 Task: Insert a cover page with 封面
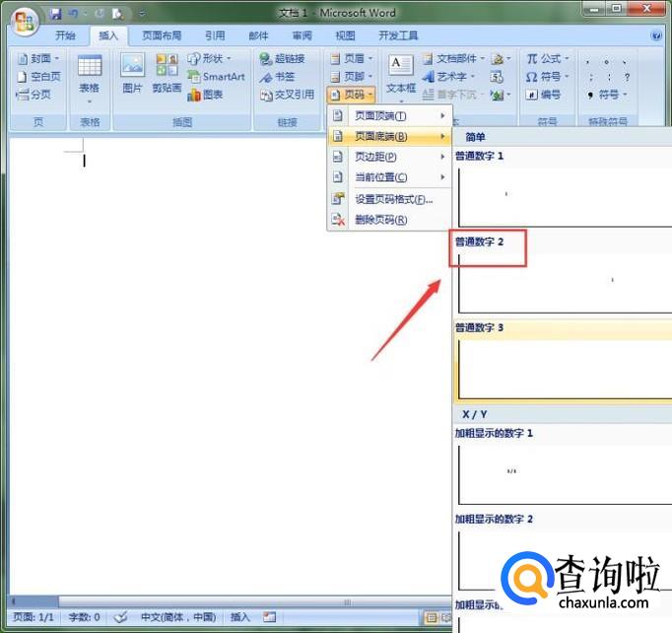click(x=38, y=58)
